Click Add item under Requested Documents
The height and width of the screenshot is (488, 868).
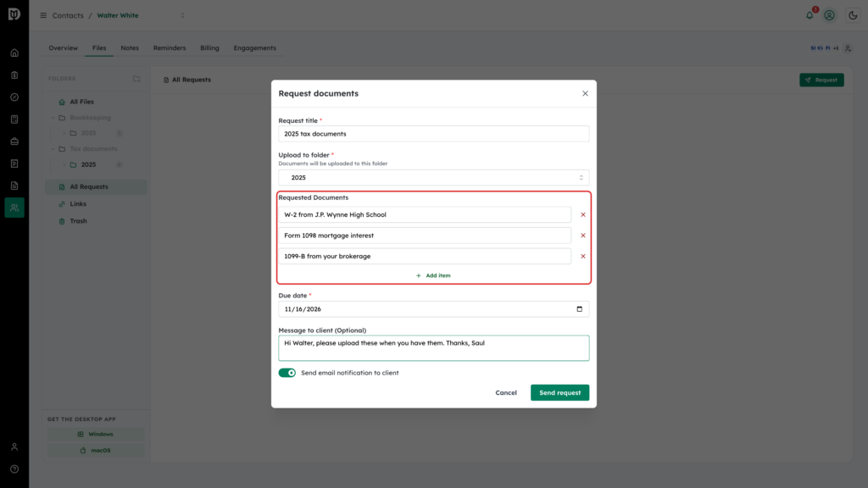pos(433,275)
